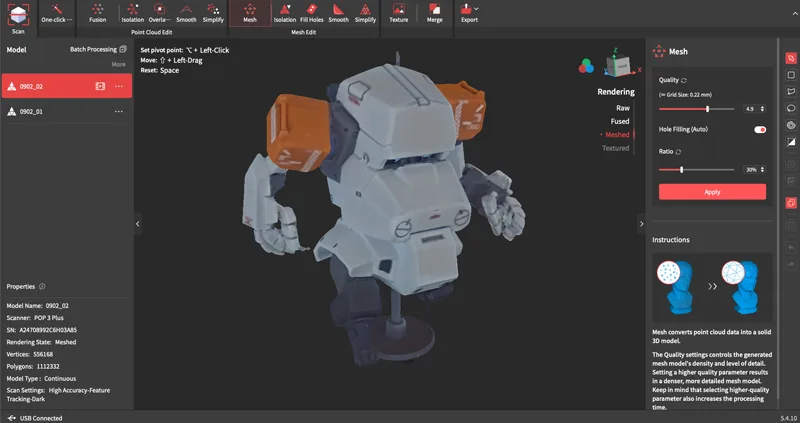Viewport: 800px width, 423px height.
Task: Open more options for model 0902_01
Action: (x=119, y=112)
